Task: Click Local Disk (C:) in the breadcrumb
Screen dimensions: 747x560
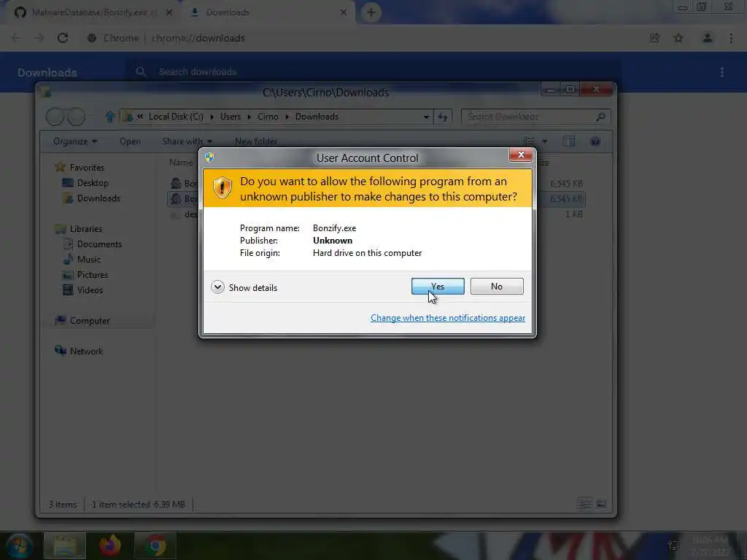Action: [176, 117]
